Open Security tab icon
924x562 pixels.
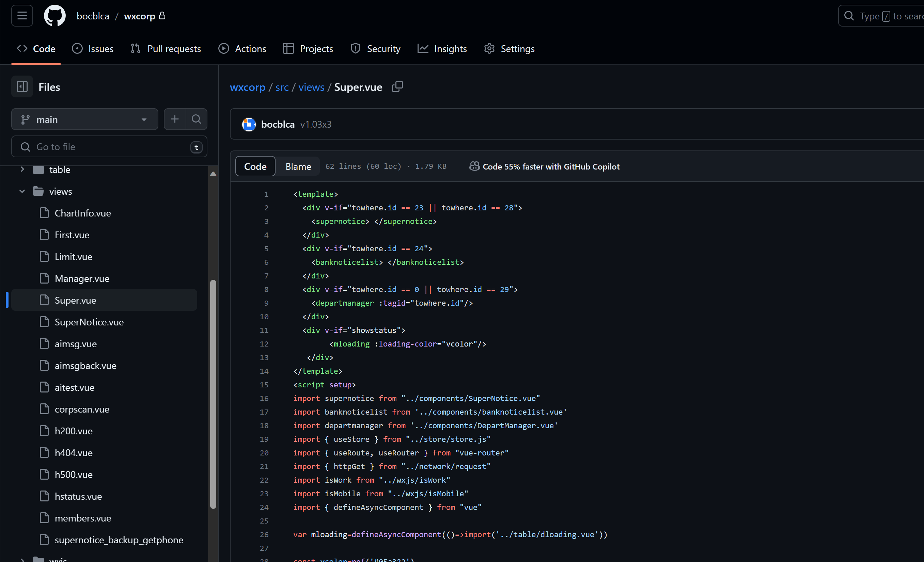356,48
